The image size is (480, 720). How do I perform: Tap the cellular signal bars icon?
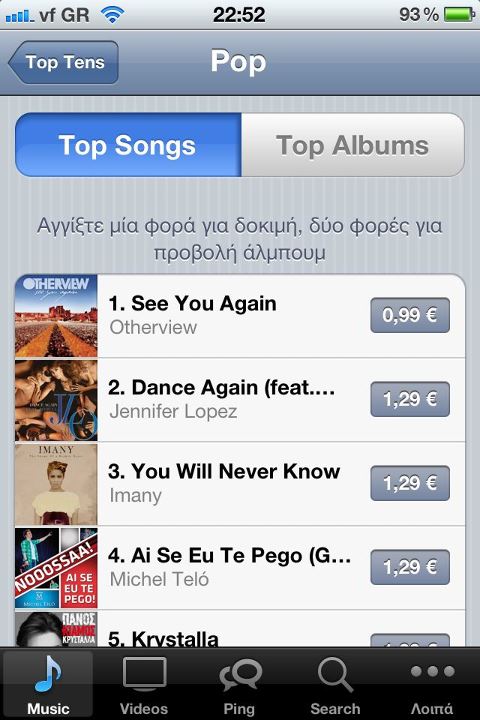pyautogui.click(x=19, y=16)
